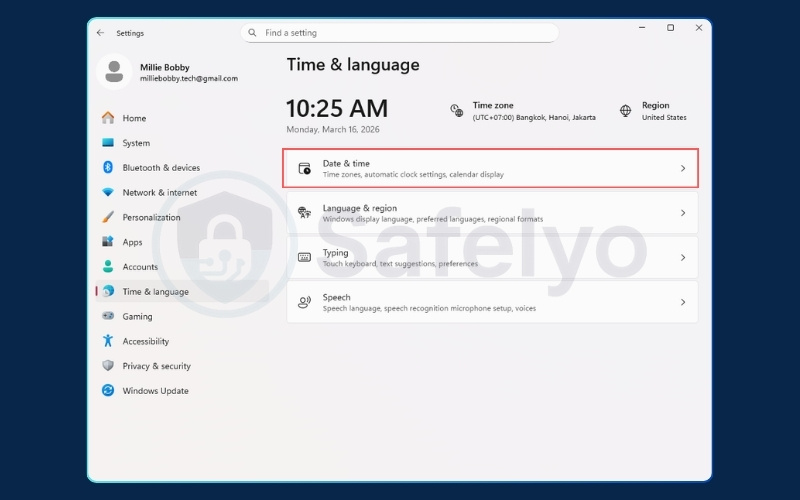Click the Privacy & security shield icon

[108, 365]
